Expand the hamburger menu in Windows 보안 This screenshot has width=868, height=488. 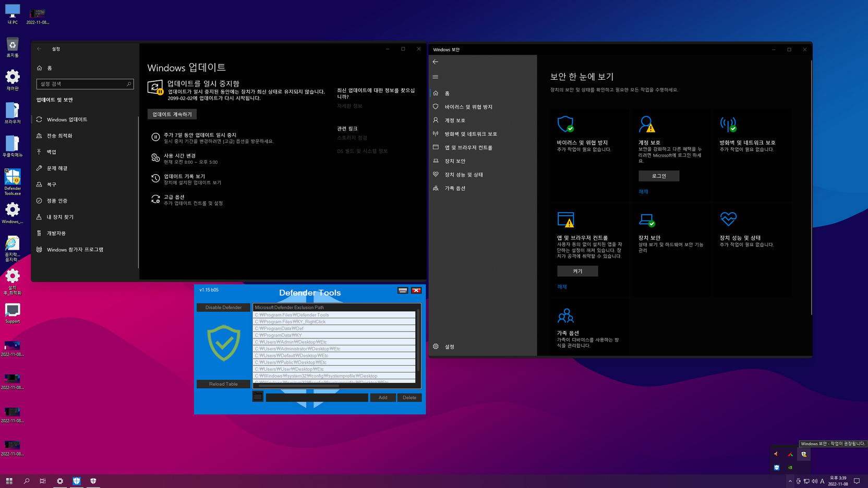click(x=436, y=77)
